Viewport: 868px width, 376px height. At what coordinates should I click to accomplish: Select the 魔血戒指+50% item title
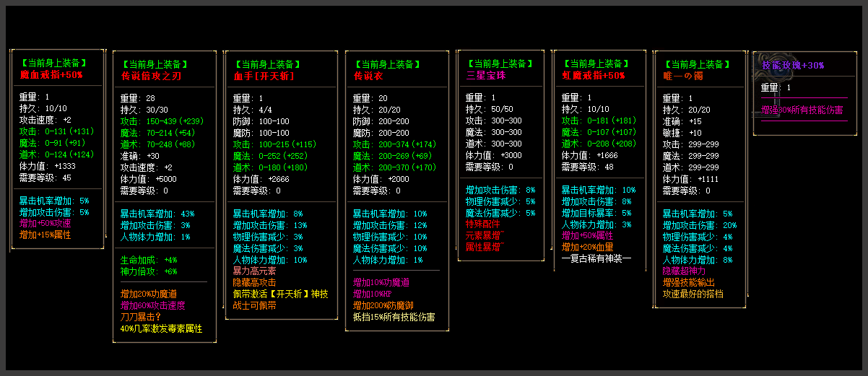click(x=51, y=74)
